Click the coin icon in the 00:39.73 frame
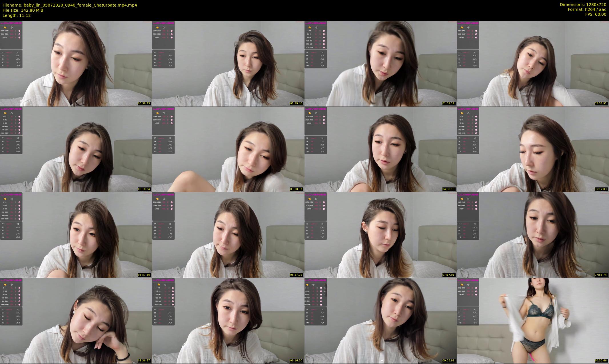 pyautogui.click(x=5, y=27)
